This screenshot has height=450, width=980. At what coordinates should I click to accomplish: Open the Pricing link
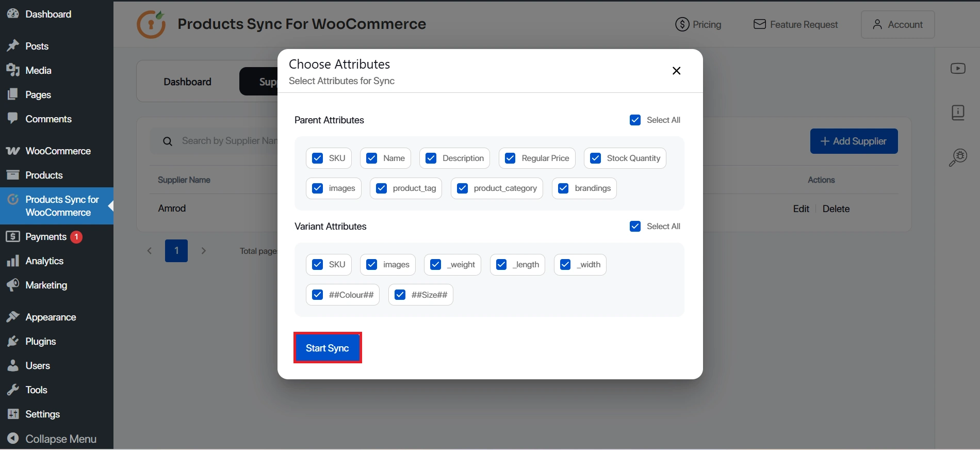[x=698, y=24]
